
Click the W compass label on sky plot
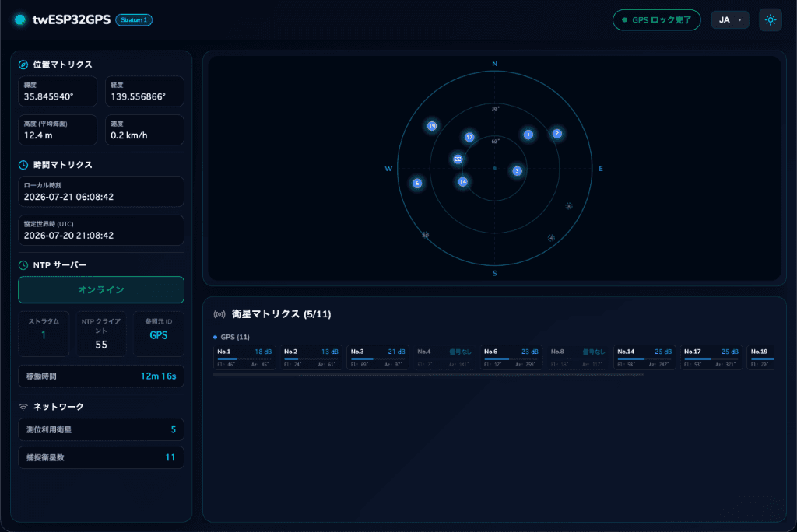pyautogui.click(x=388, y=169)
